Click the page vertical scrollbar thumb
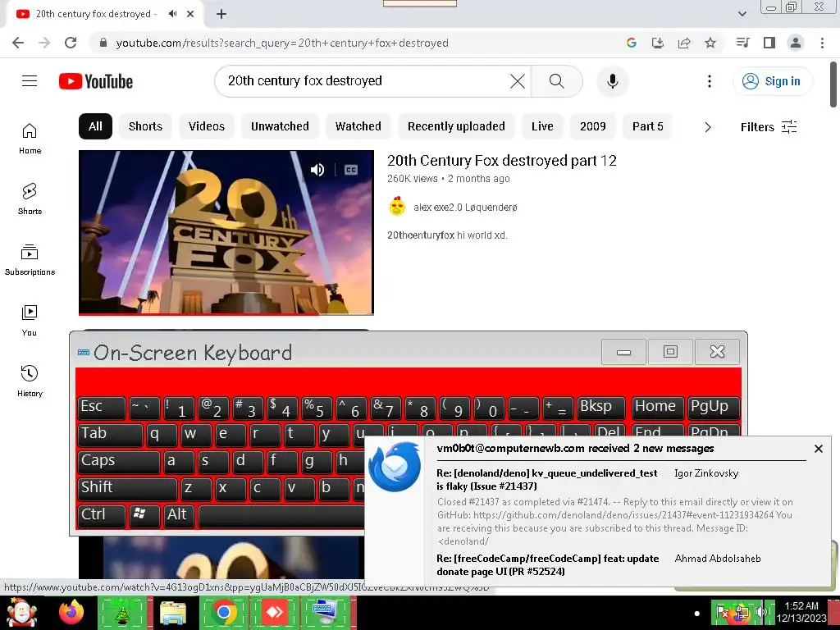Image resolution: width=840 pixels, height=630 pixels. pos(833,84)
